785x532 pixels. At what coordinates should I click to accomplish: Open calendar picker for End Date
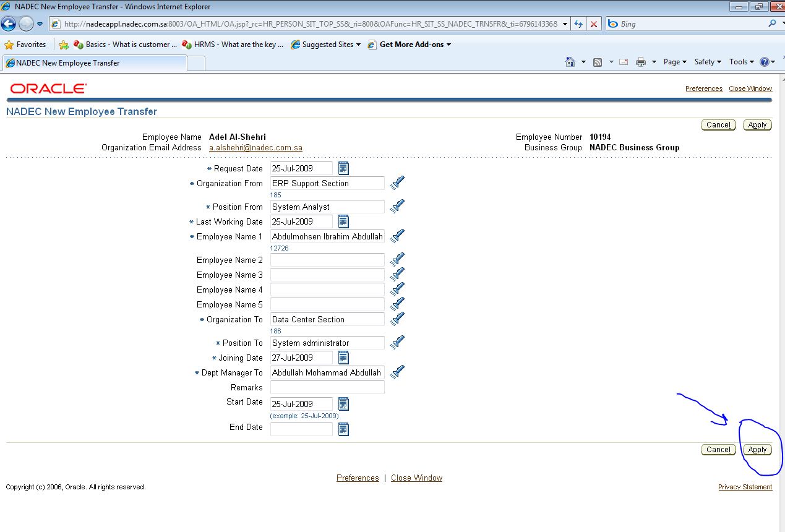pos(344,429)
